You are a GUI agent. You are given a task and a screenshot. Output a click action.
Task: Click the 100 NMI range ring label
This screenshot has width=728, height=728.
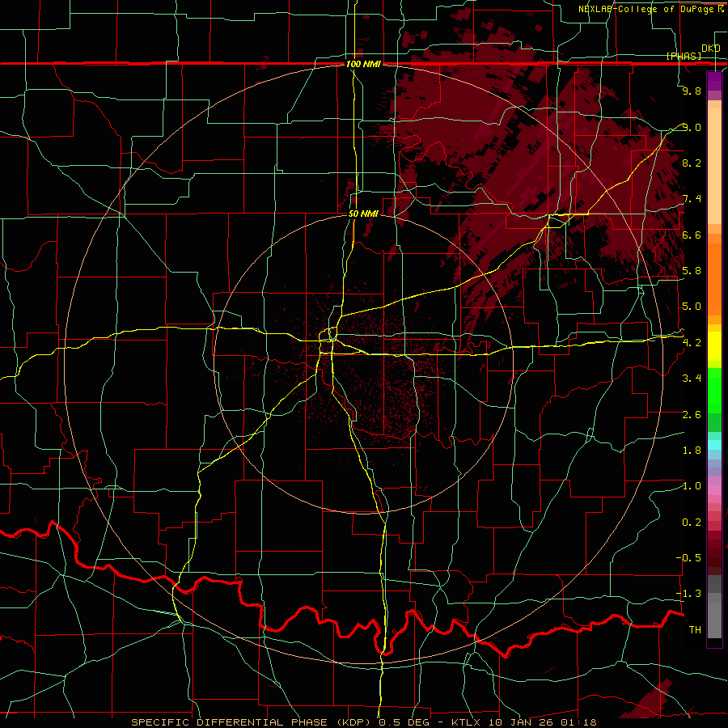click(363, 64)
